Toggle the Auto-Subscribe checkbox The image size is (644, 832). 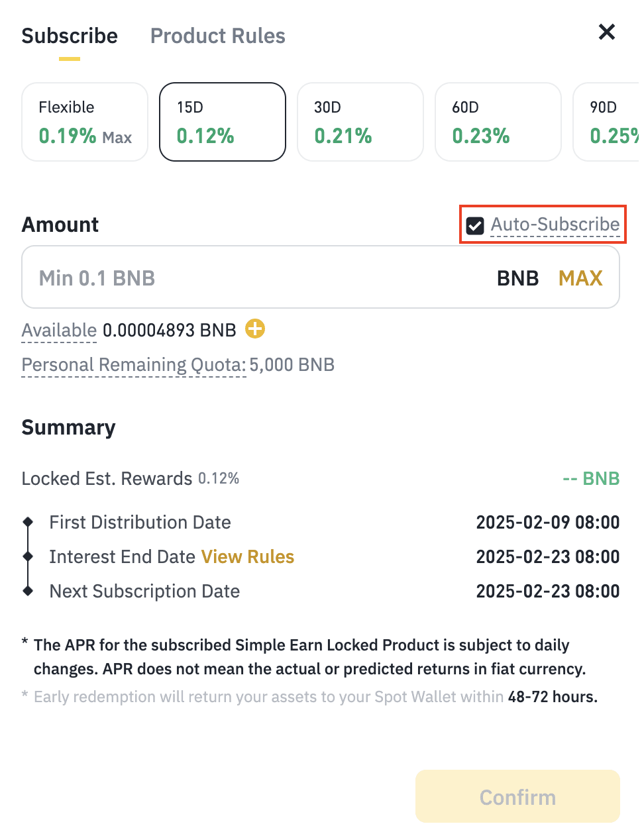coord(475,226)
